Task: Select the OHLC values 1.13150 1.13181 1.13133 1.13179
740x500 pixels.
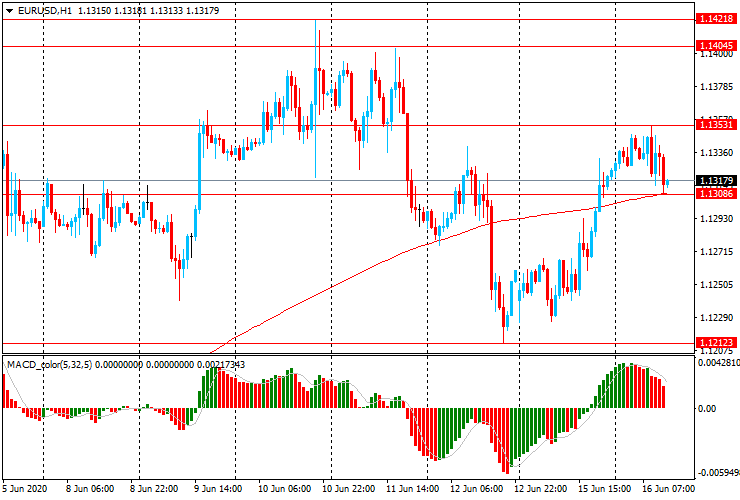Action: coord(149,10)
